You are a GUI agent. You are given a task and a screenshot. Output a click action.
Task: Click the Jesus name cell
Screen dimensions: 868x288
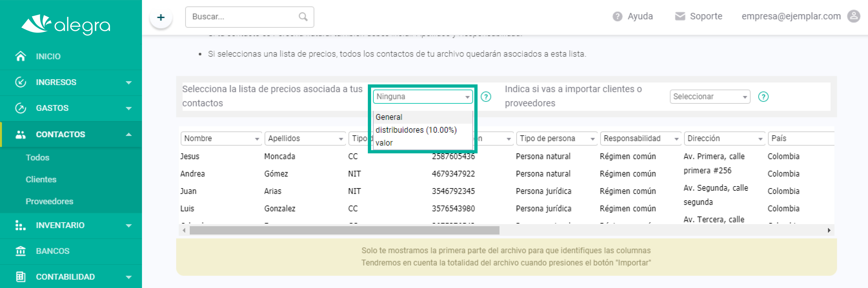point(190,156)
